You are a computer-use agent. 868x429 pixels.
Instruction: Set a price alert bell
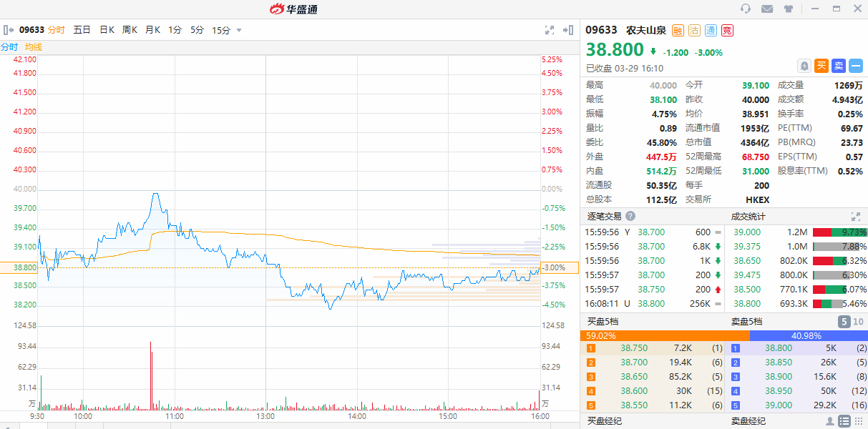(804, 65)
